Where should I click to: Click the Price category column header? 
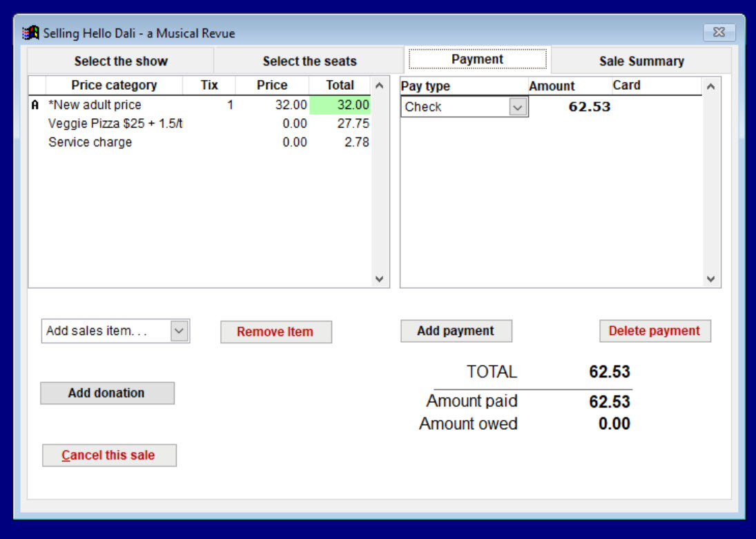click(115, 86)
